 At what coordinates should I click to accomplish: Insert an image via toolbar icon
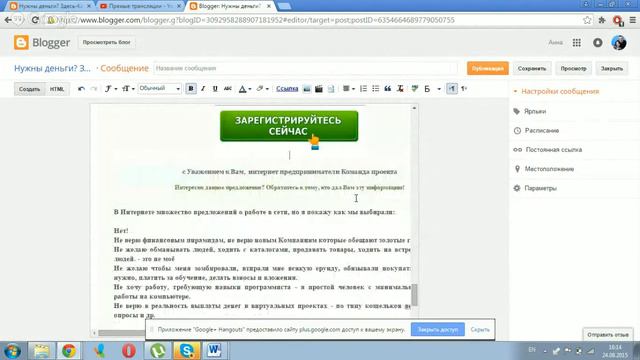click(x=307, y=89)
